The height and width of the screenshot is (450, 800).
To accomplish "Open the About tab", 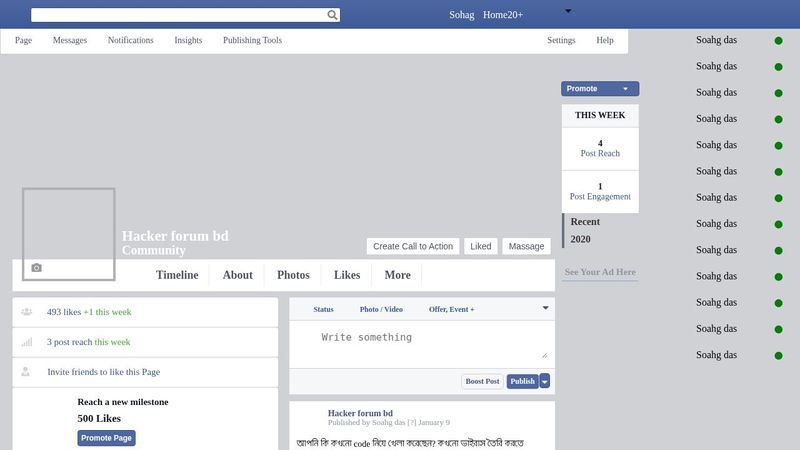I will coord(238,275).
